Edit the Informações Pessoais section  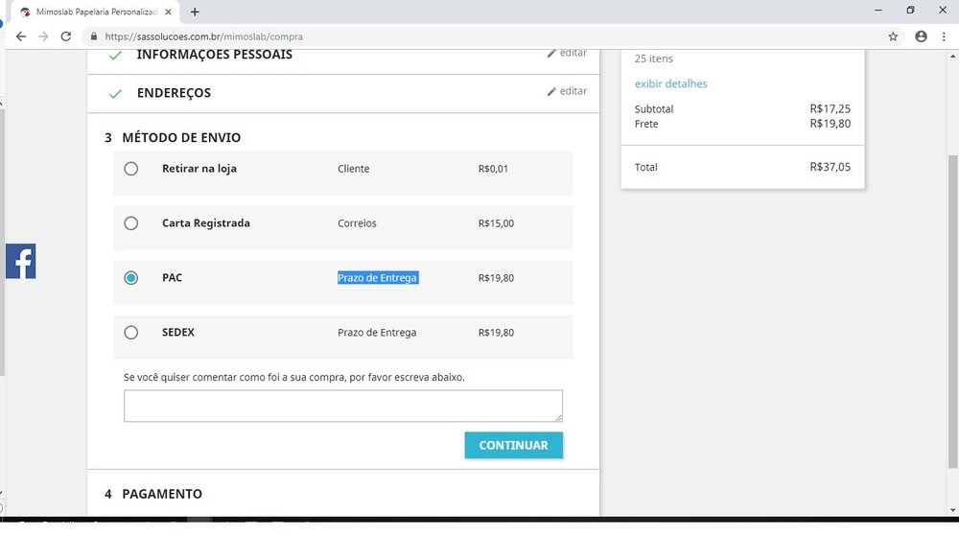567,53
